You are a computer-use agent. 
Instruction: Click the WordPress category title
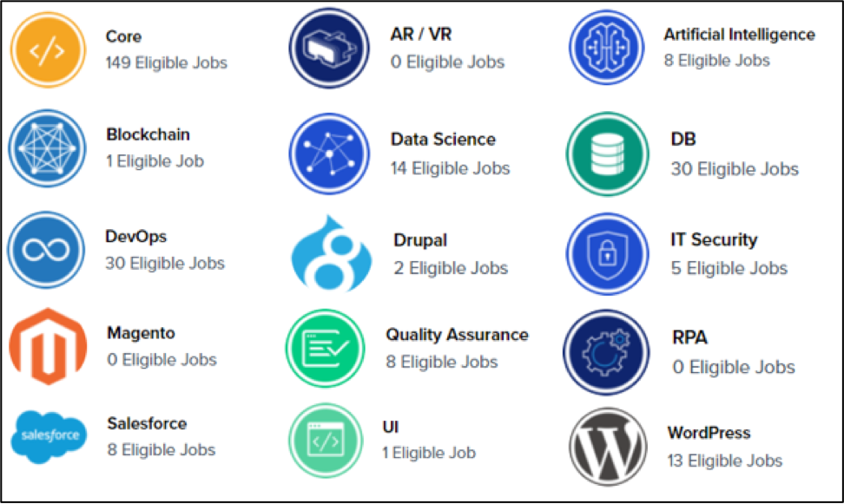pyautogui.click(x=709, y=432)
